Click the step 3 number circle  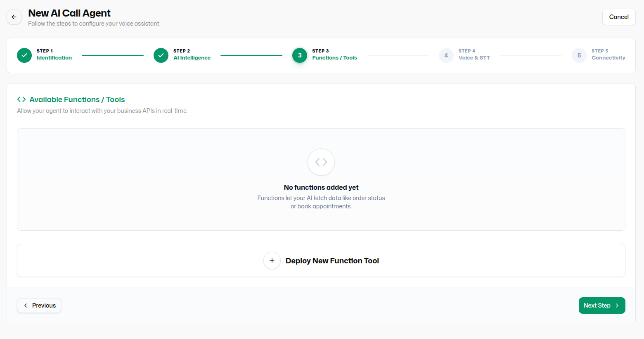300,55
